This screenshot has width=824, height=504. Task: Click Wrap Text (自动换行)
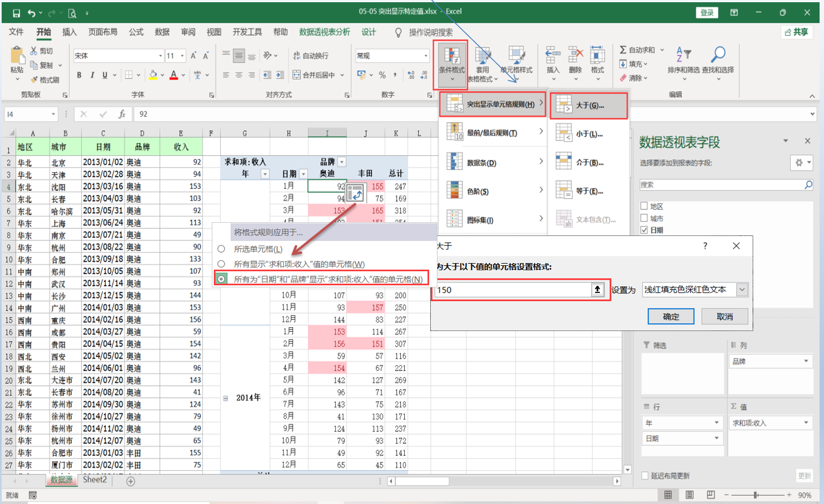(310, 55)
